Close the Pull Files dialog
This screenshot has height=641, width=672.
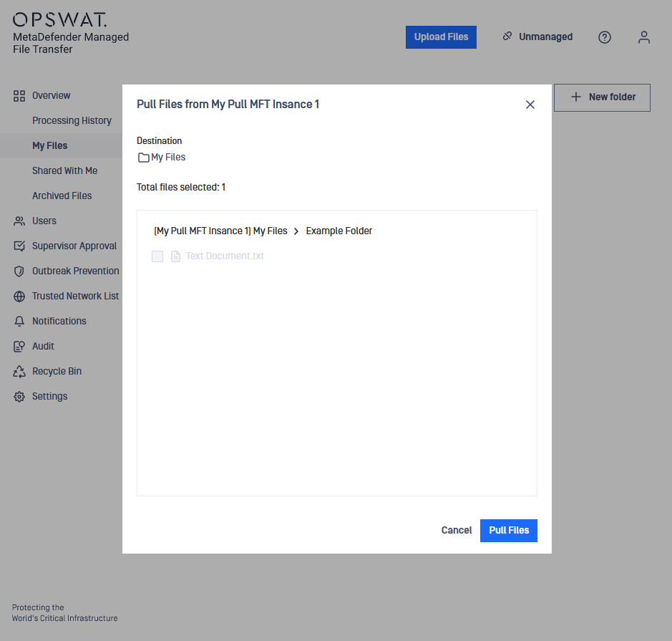[x=530, y=105]
